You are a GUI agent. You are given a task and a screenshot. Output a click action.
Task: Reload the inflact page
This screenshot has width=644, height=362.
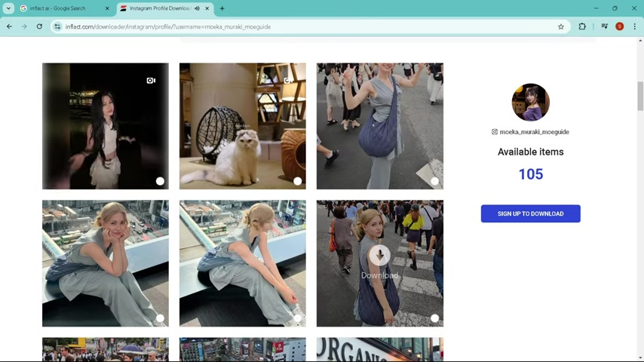[x=39, y=26]
